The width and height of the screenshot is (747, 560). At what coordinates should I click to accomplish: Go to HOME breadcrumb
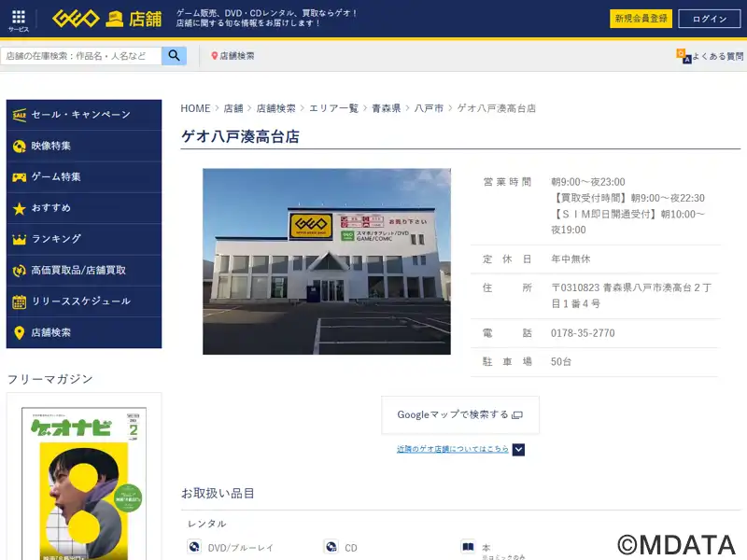[x=195, y=108]
